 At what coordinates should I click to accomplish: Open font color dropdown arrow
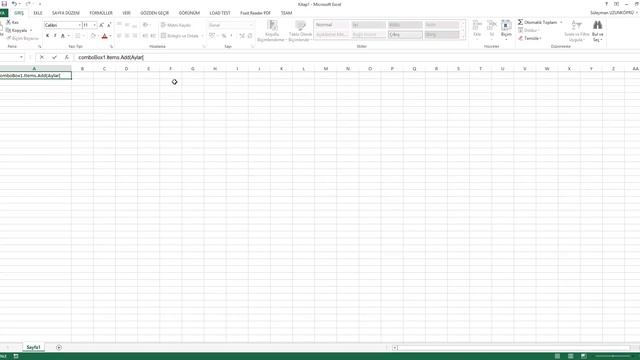(110, 36)
